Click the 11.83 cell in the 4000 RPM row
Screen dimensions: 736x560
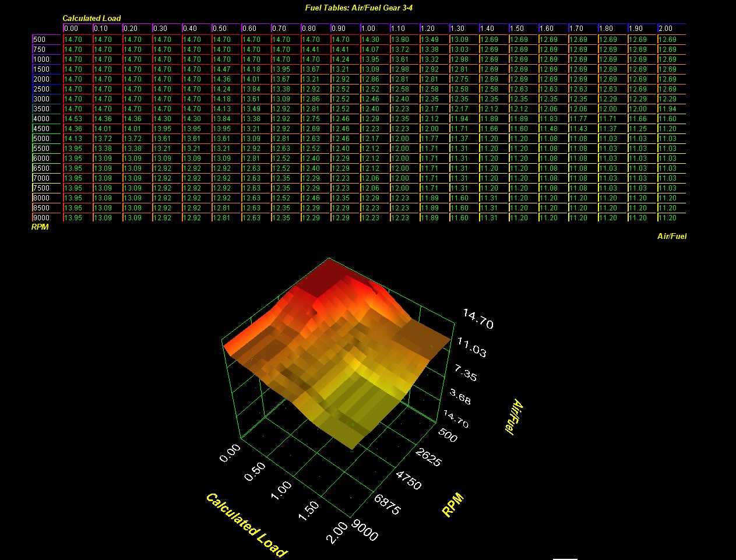pyautogui.click(x=553, y=119)
